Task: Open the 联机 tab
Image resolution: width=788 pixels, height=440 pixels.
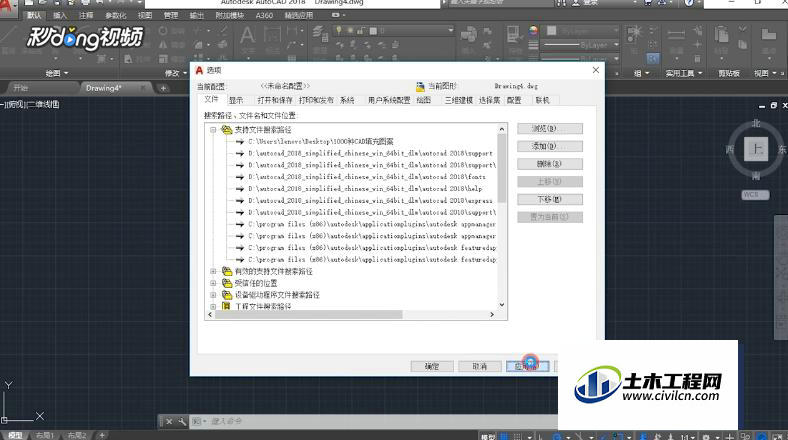Action: (542, 100)
